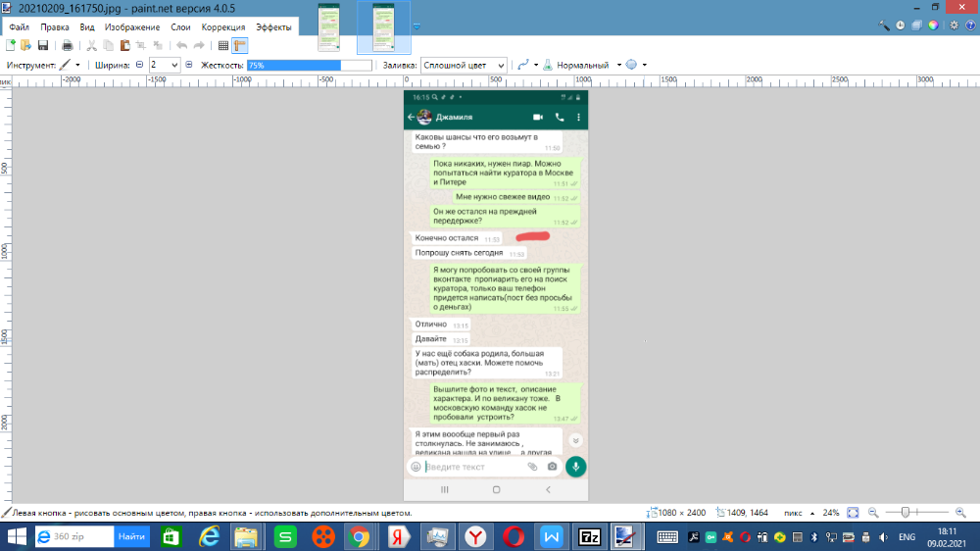
Task: Zoom out with the magnifier minus icon
Action: [873, 513]
